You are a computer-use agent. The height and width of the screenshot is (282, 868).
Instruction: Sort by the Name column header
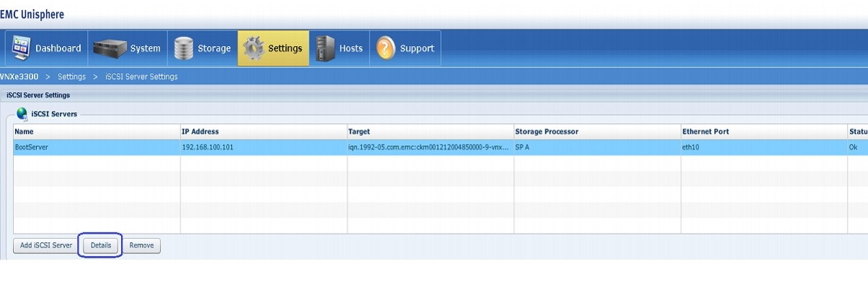click(97, 132)
